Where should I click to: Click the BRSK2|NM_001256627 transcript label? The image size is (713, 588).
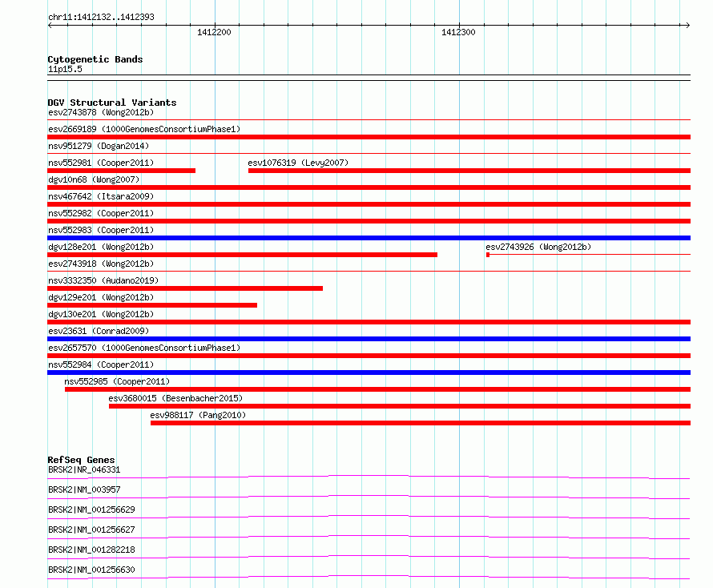[91, 530]
